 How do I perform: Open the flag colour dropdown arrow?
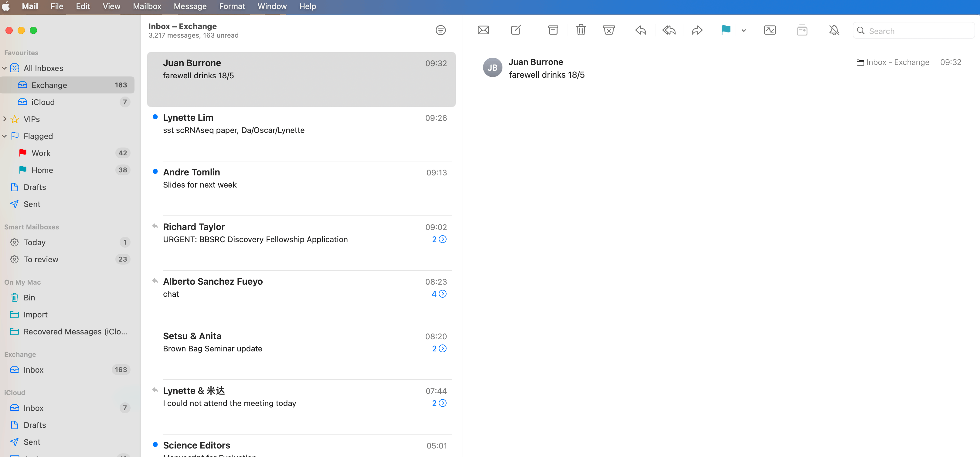pyautogui.click(x=744, y=30)
